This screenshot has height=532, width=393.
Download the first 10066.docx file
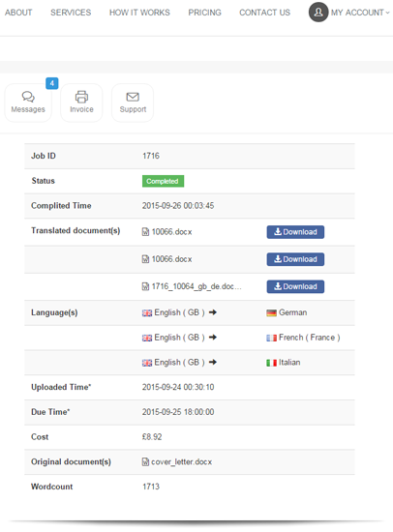tap(295, 232)
